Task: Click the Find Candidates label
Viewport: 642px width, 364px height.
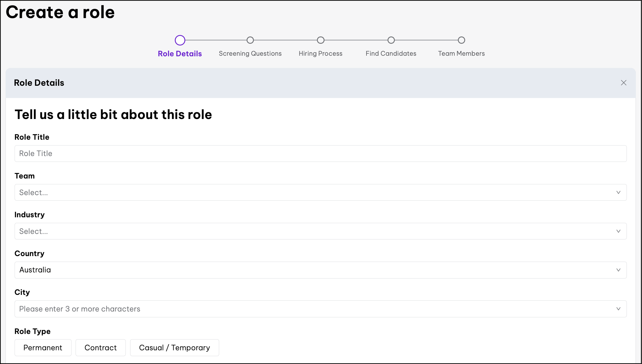Action: coord(391,54)
